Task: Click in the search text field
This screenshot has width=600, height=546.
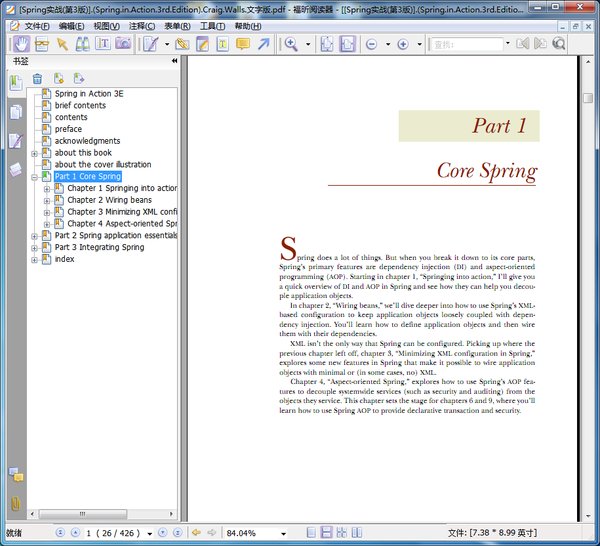Action: tap(467, 44)
